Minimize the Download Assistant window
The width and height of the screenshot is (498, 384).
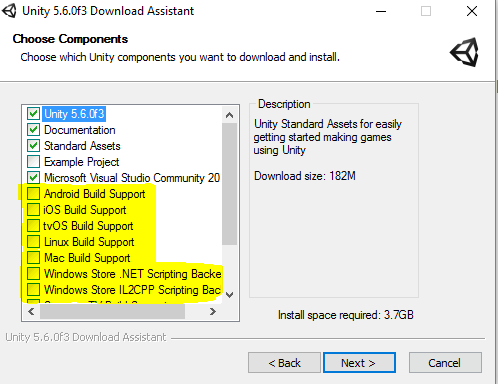point(381,11)
